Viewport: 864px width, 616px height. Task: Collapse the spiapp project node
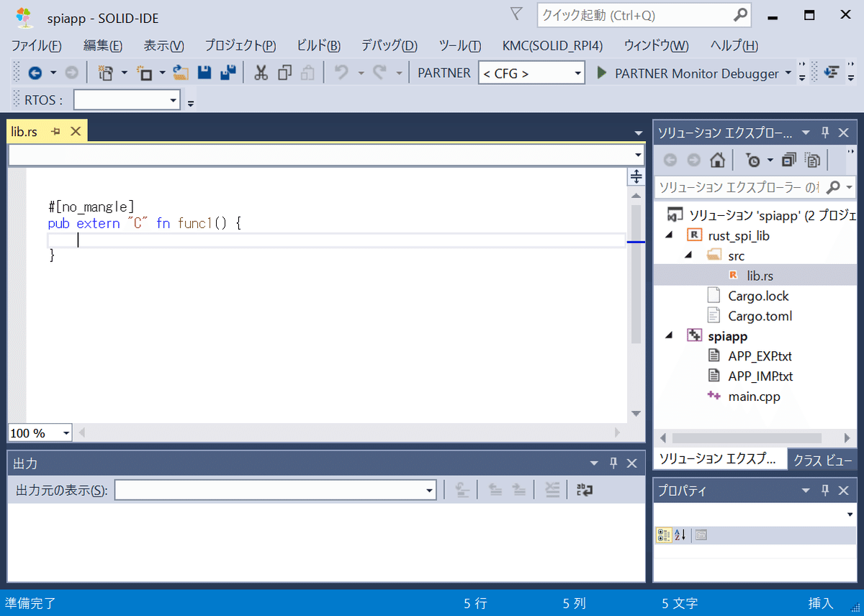pos(669,336)
